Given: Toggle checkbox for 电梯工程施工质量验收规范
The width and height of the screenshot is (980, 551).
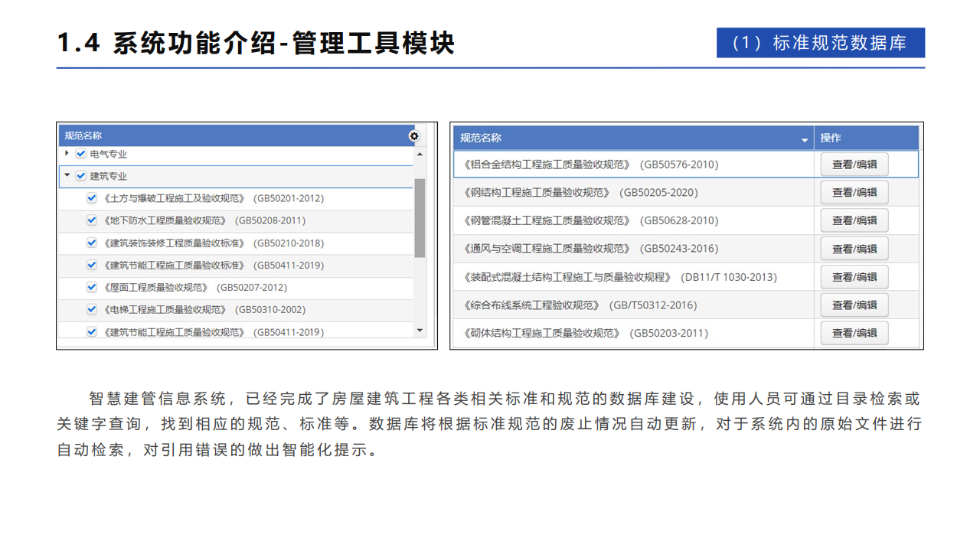Looking at the screenshot, I should tap(92, 310).
